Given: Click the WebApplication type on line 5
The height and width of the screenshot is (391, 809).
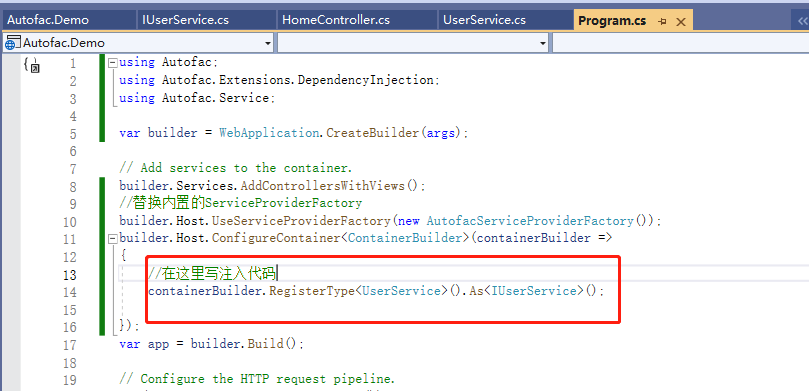Looking at the screenshot, I should (268, 133).
